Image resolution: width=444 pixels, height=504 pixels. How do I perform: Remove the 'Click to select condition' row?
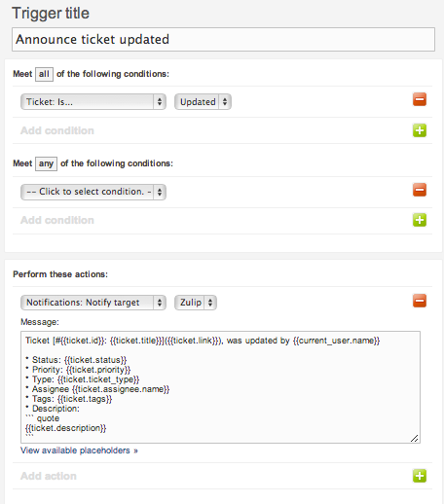(420, 190)
